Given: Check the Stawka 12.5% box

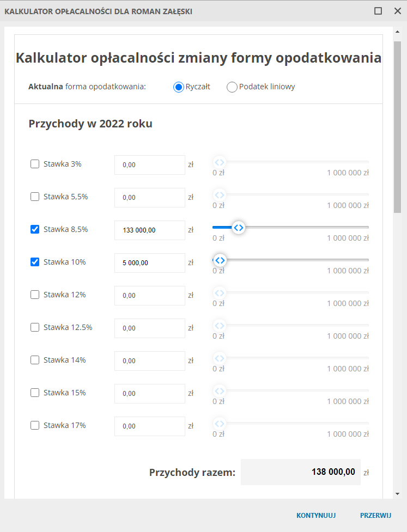Looking at the screenshot, I should (x=35, y=327).
